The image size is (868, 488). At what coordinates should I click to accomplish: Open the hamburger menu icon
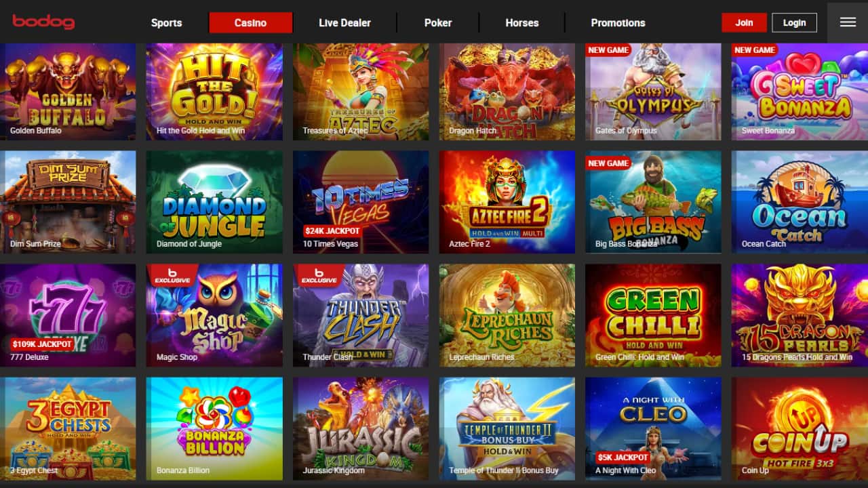click(x=848, y=22)
